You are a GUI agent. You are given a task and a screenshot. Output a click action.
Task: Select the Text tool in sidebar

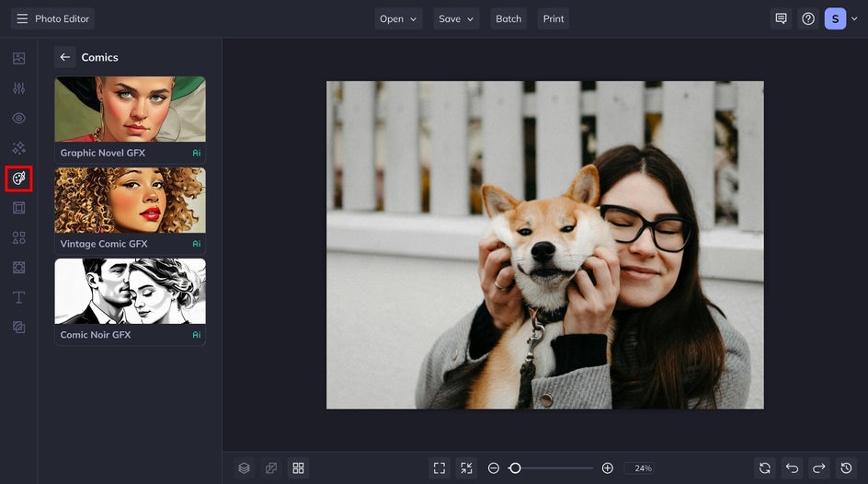(x=18, y=297)
